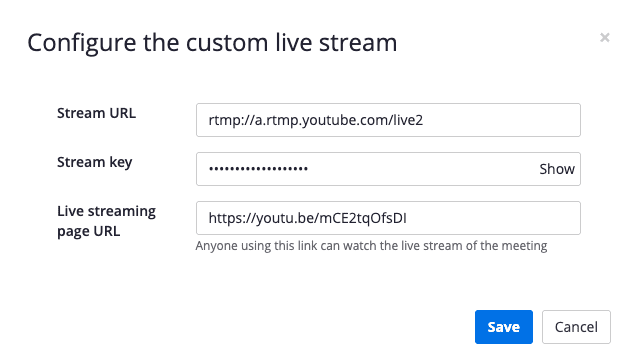Click the dialog heading text
639x364 pixels.
click(212, 43)
